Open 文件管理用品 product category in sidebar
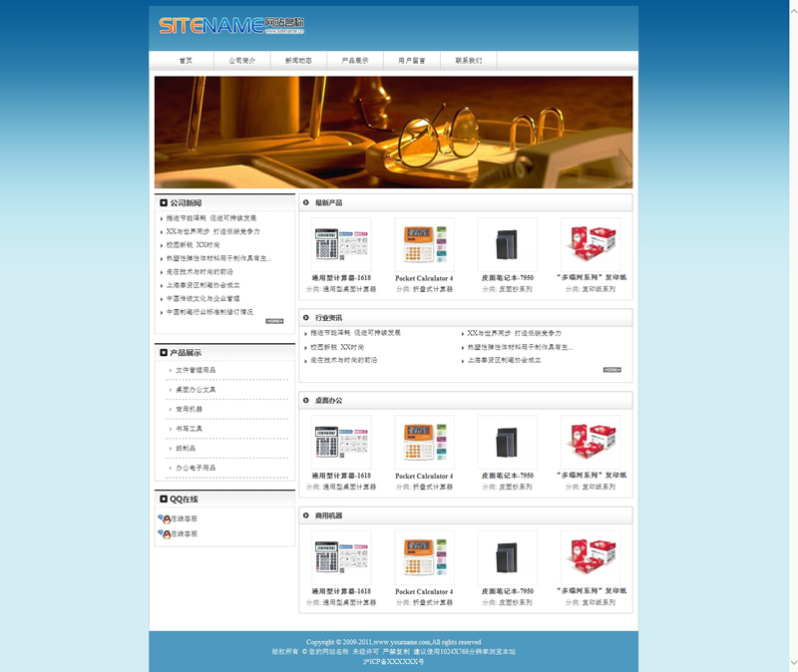Viewport: 798px width, 672px height. point(196,370)
